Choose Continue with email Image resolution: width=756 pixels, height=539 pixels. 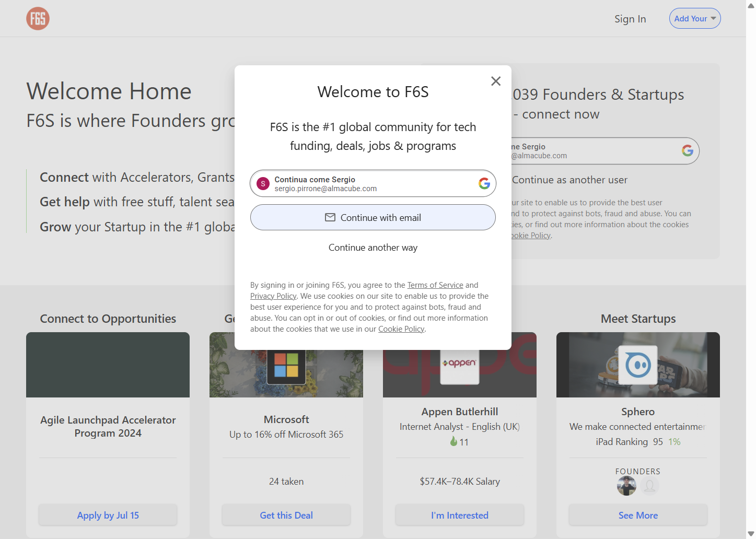373,217
